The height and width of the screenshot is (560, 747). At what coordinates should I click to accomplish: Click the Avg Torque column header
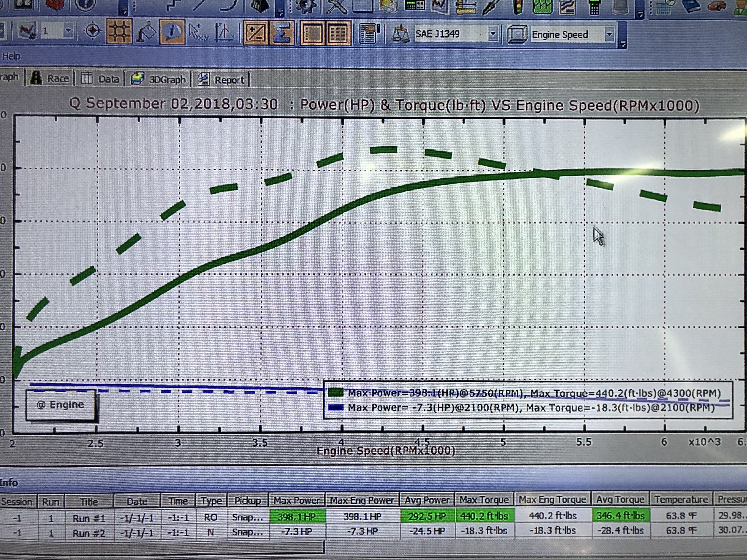coord(620,500)
